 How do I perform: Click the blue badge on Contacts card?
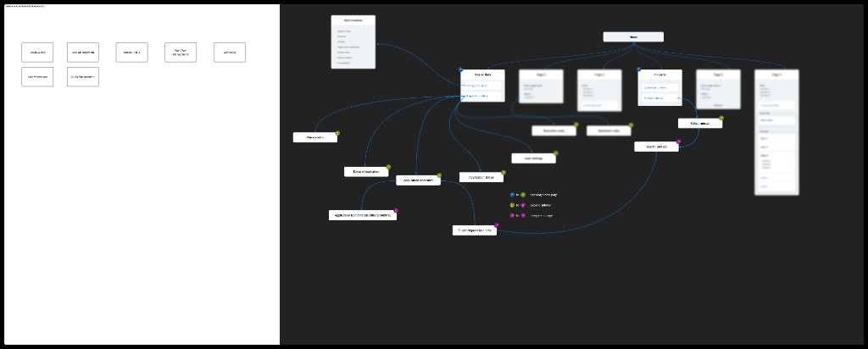click(x=638, y=69)
